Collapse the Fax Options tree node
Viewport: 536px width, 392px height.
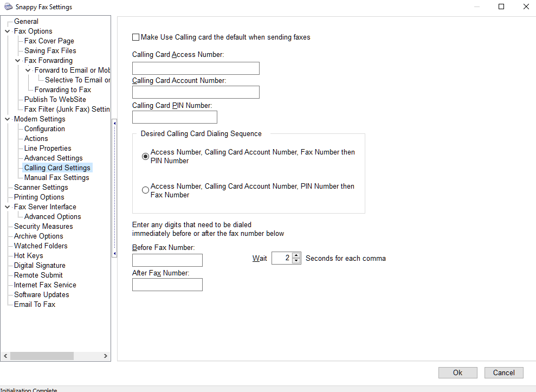(x=7, y=31)
